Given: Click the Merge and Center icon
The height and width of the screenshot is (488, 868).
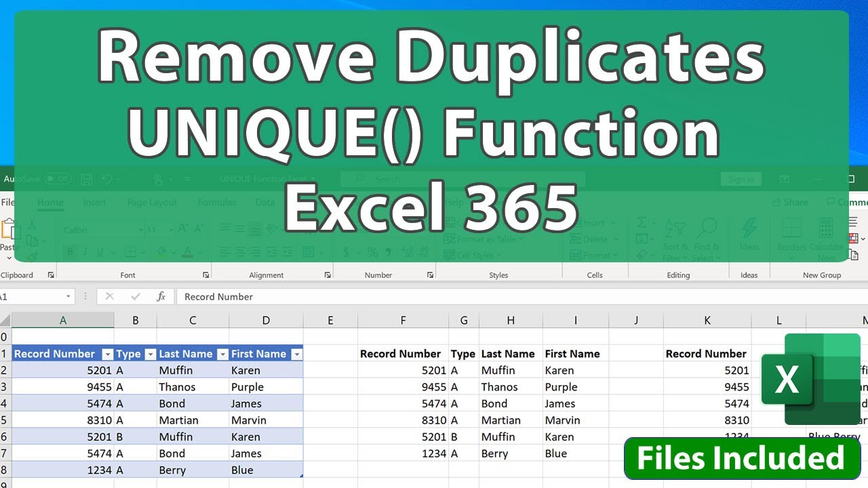Looking at the screenshot, I should (x=309, y=252).
